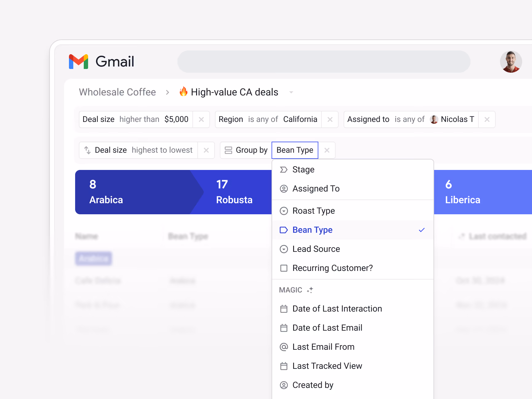Viewport: 532px width, 399px height.
Task: Click the Bean Type checkmark icon
Action: pos(422,230)
